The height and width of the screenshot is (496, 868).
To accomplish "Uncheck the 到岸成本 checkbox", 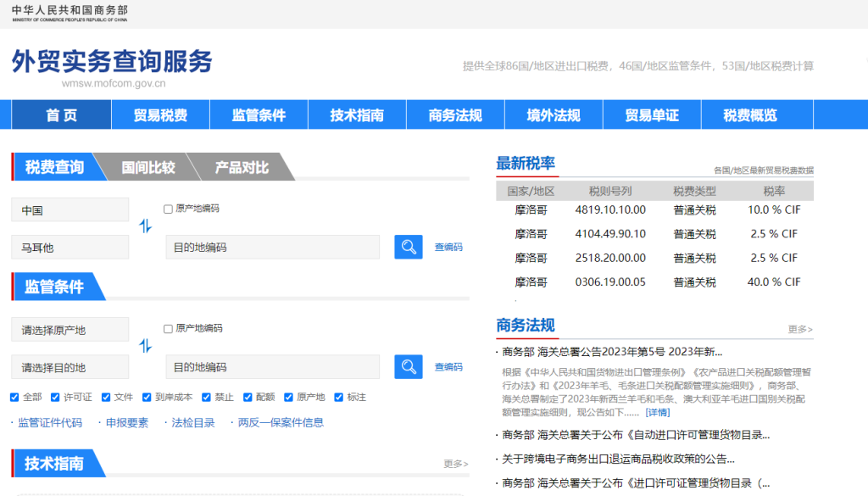I will pyautogui.click(x=147, y=397).
